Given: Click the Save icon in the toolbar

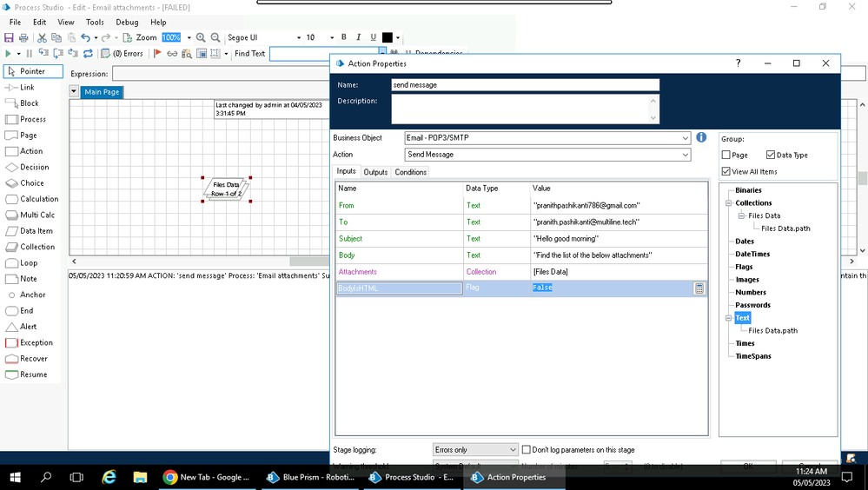Looking at the screenshot, I should point(9,38).
